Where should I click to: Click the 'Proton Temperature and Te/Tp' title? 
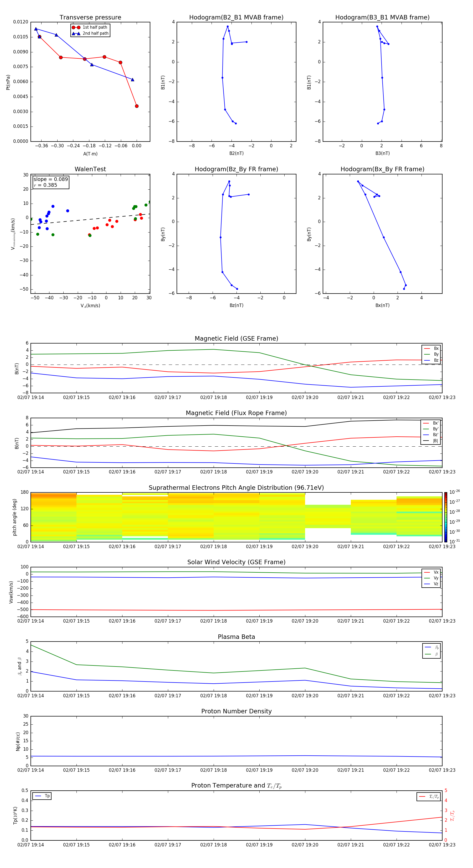236,786
